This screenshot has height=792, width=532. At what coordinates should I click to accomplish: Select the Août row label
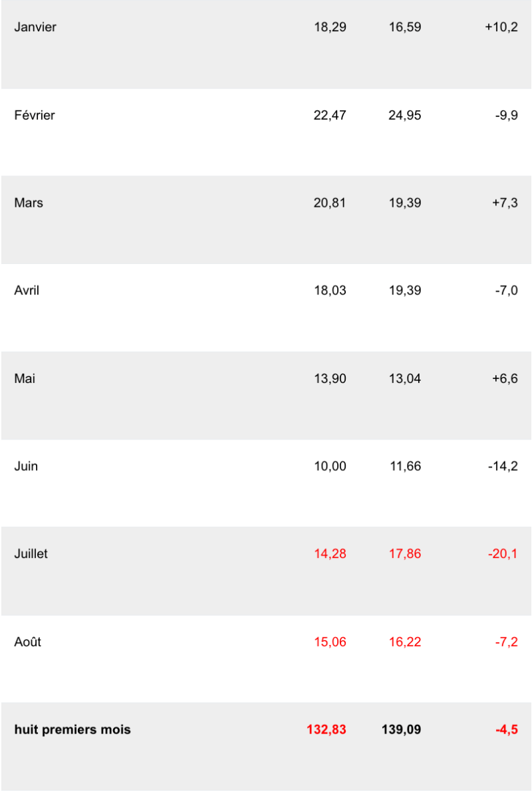click(x=27, y=642)
